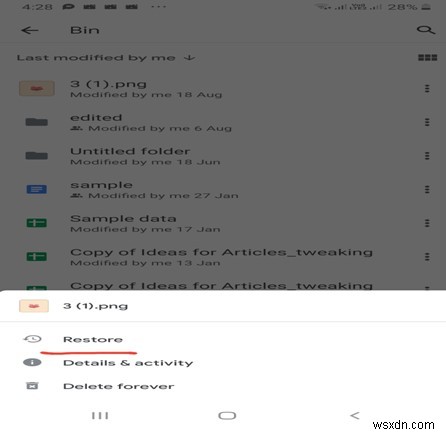
Task: Switch to grid view layout icon
Action: (427, 58)
